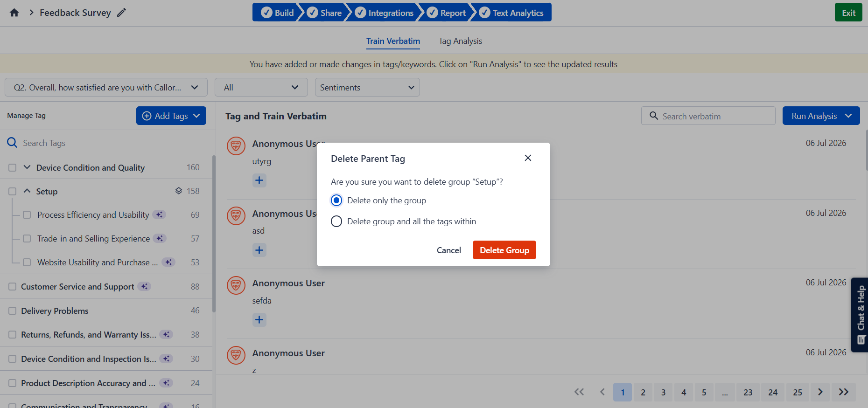Open the Add Tags dropdown

(x=171, y=116)
